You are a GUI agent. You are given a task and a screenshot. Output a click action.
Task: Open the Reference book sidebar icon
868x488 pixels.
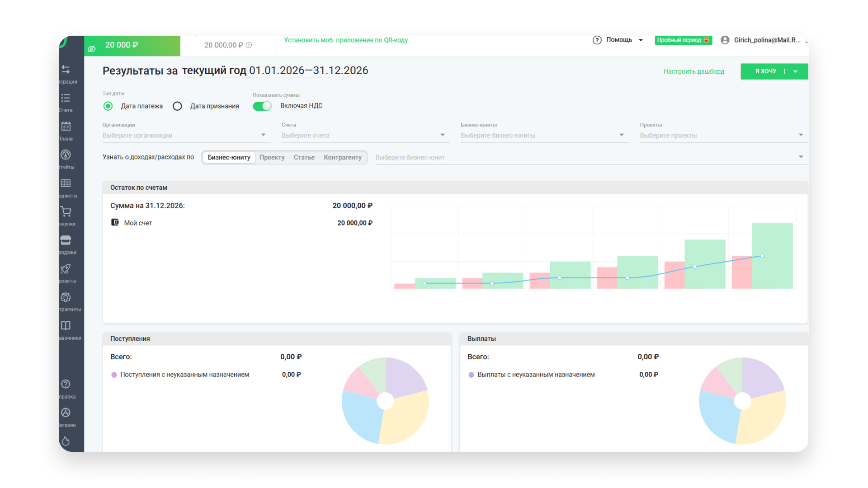pos(66,326)
